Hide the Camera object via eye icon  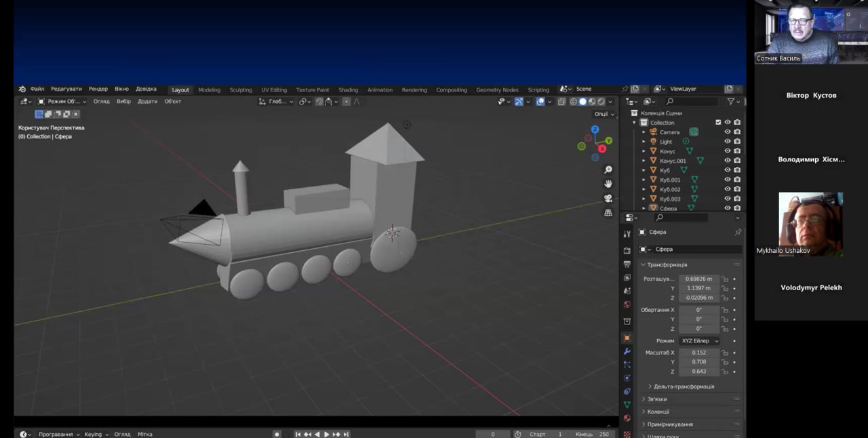tap(728, 132)
